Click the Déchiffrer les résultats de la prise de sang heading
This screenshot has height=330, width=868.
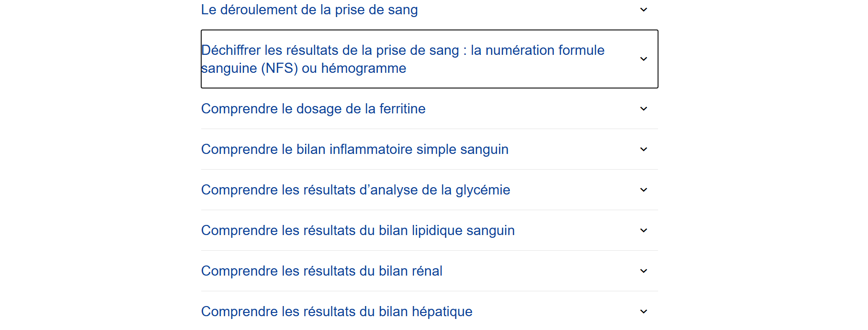402,50
